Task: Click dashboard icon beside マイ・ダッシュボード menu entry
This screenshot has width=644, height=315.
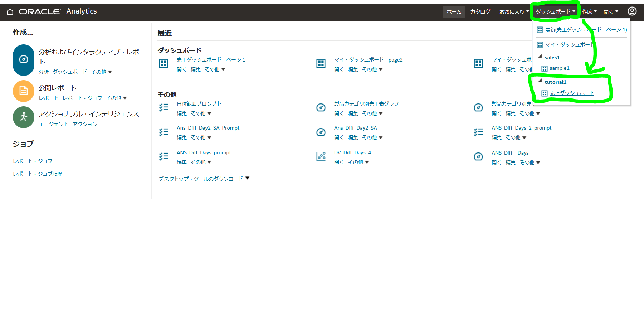Action: coord(540,45)
